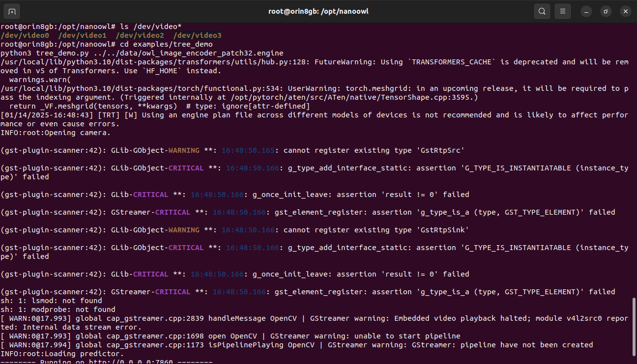
Task: Minimize the terminal window
Action: tap(586, 11)
